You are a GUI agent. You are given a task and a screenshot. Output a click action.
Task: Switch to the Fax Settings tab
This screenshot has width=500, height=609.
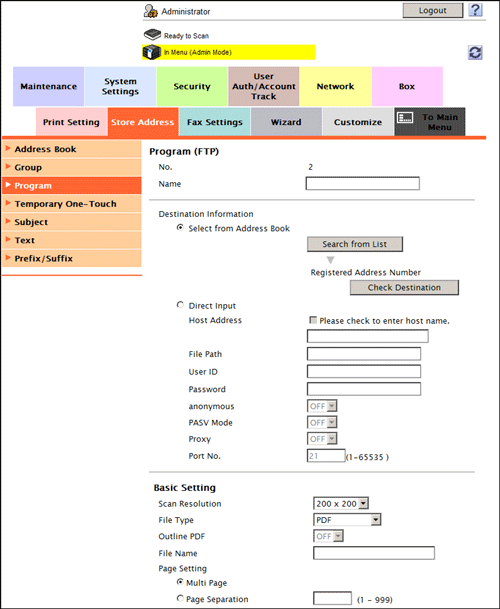pos(215,122)
